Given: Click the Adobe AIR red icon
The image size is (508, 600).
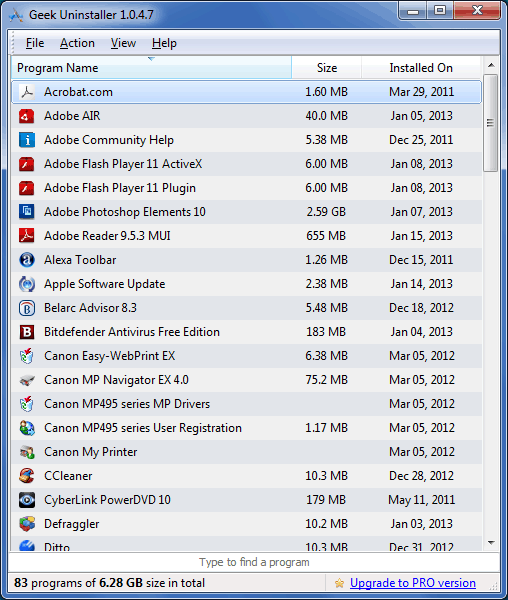Looking at the screenshot, I should coord(27,116).
